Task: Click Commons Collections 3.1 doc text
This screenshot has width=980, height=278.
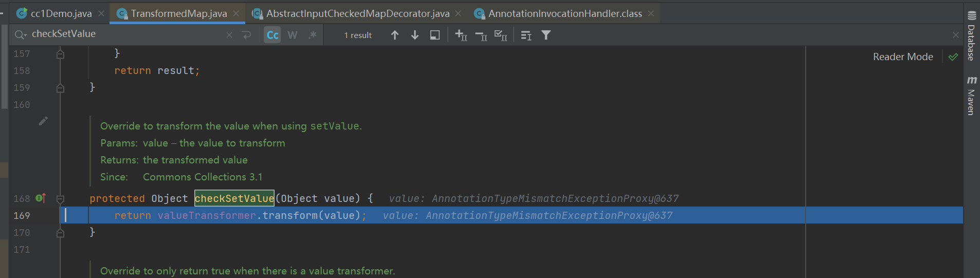Action: click(203, 177)
